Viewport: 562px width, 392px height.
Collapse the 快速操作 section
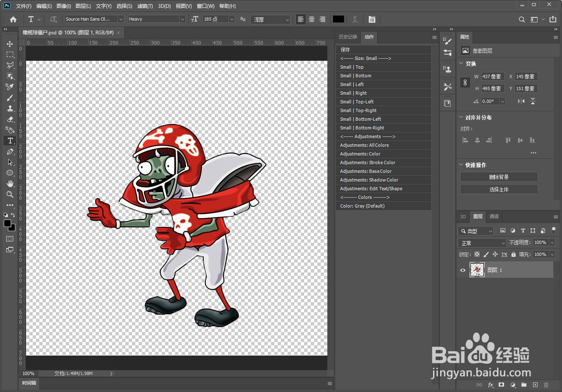pyautogui.click(x=461, y=165)
